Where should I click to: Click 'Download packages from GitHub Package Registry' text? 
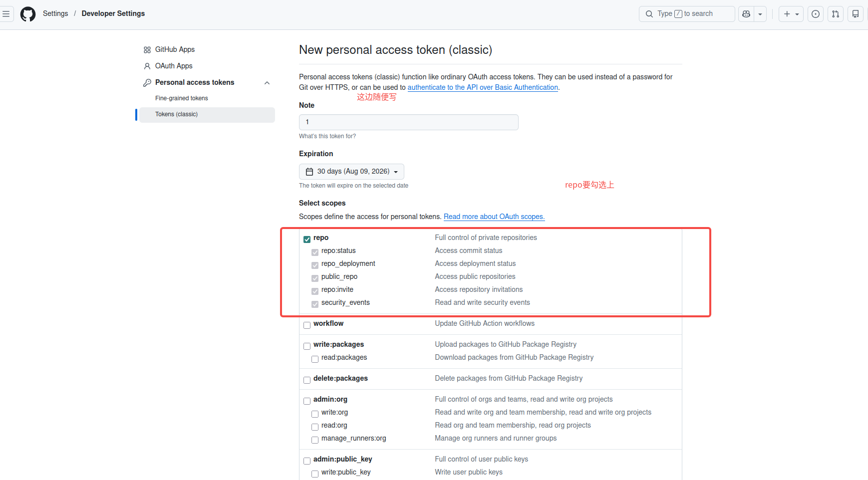(514, 357)
